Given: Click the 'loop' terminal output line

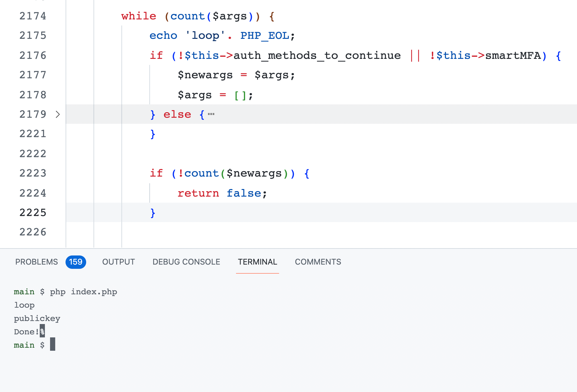Looking at the screenshot, I should pos(24,305).
